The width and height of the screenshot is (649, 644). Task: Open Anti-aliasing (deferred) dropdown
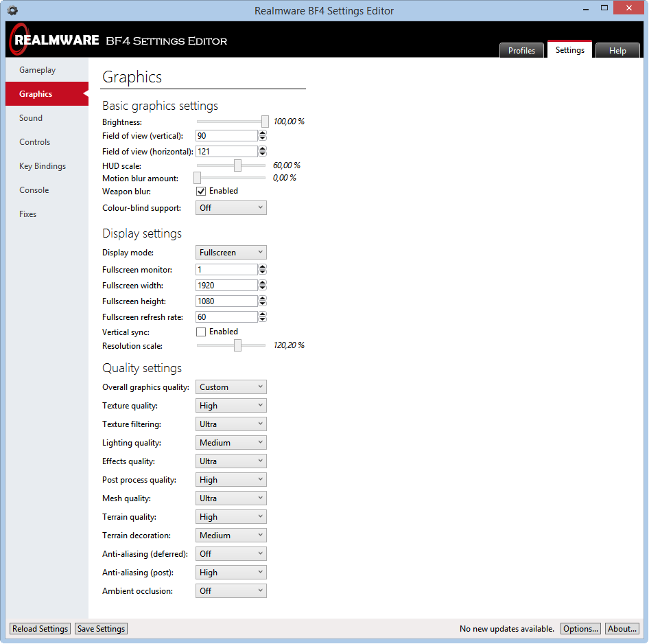[x=231, y=553]
